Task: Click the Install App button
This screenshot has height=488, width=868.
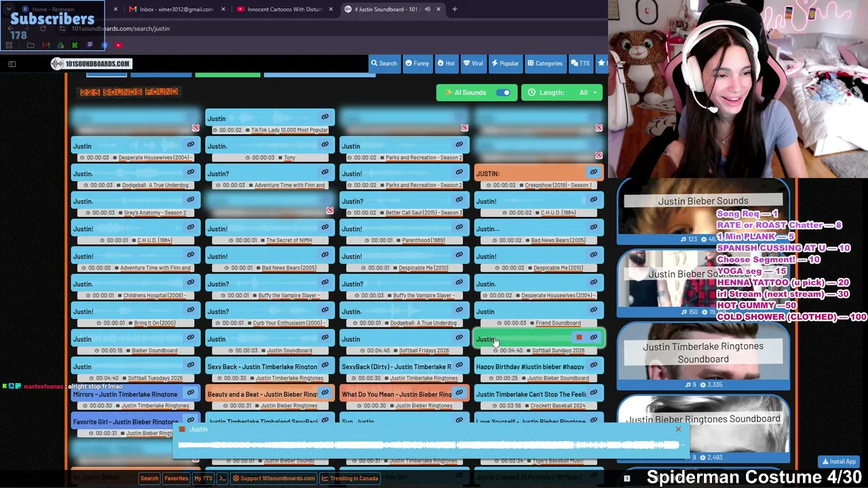Action: 839,462
